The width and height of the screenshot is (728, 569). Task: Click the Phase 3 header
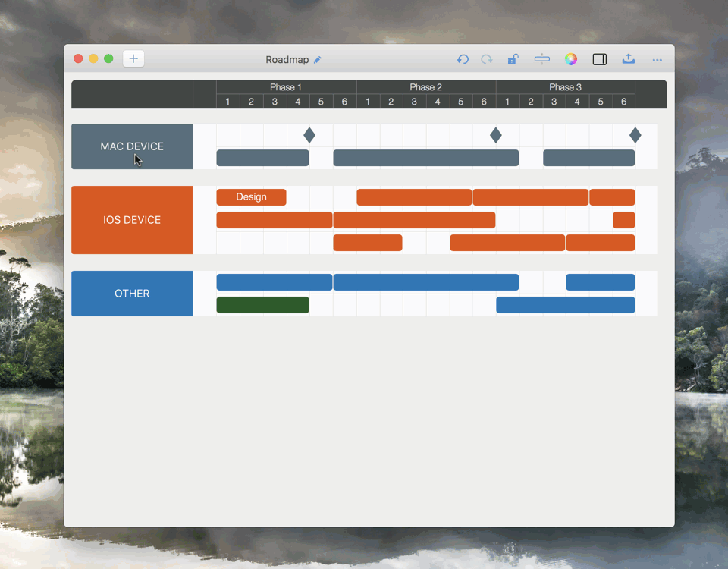click(x=566, y=87)
